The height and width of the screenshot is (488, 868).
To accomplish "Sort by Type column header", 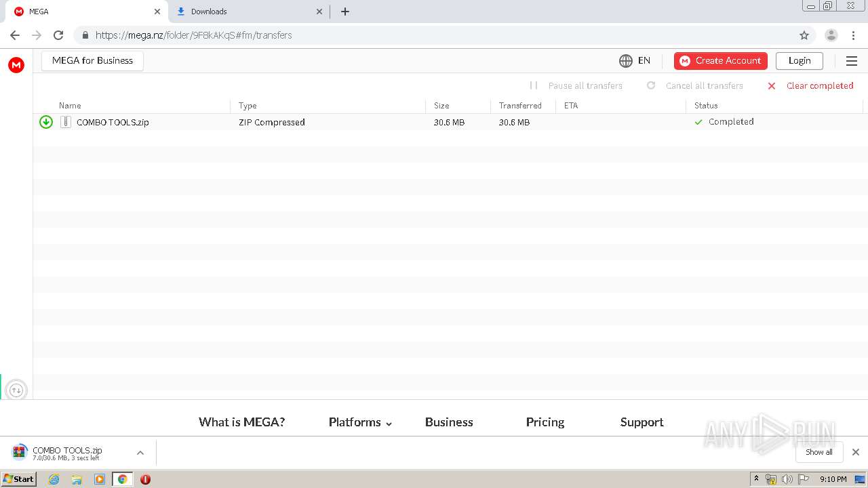I will (x=248, y=106).
